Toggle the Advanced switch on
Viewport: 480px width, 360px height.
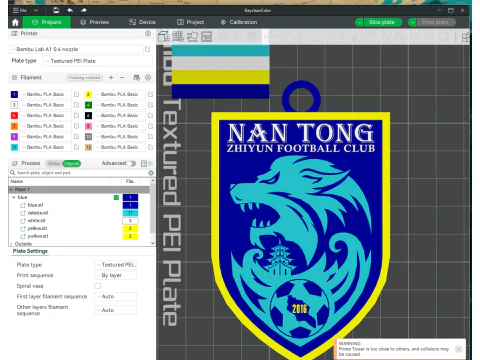[x=132, y=163]
